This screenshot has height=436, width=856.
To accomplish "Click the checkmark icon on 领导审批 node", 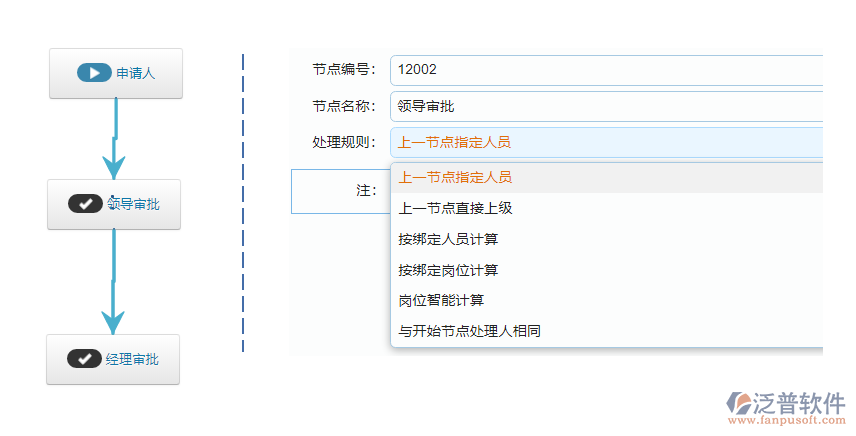I will pyautogui.click(x=85, y=204).
